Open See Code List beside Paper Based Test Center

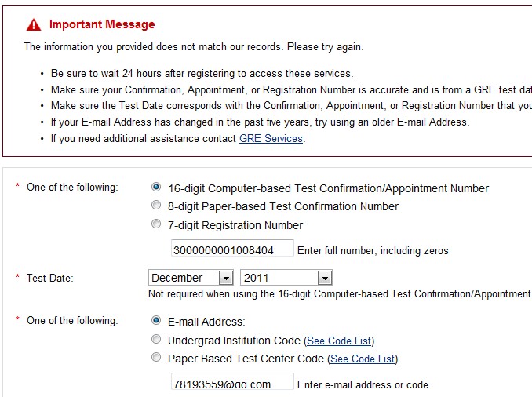(x=363, y=359)
